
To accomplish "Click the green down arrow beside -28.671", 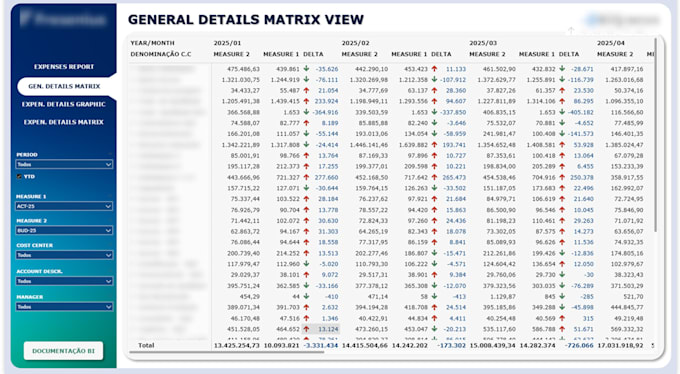I will point(562,69).
